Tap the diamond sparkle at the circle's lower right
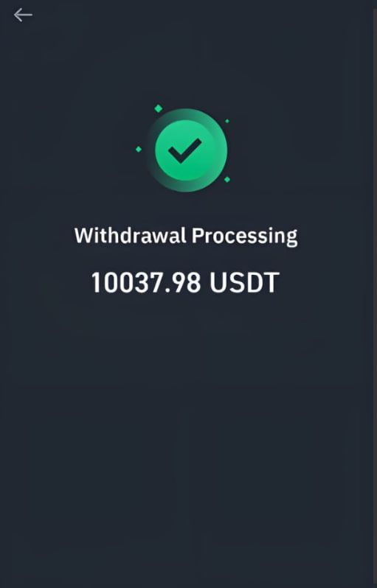This screenshot has width=377, height=588. point(227,180)
